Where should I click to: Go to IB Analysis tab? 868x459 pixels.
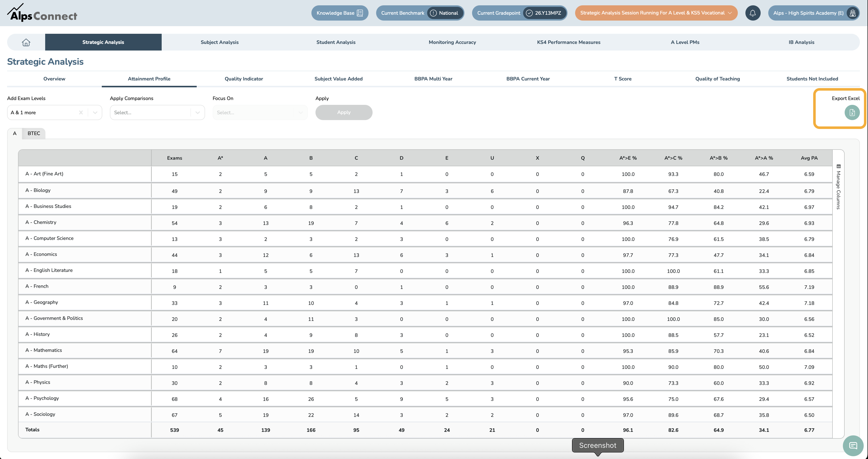tap(801, 42)
